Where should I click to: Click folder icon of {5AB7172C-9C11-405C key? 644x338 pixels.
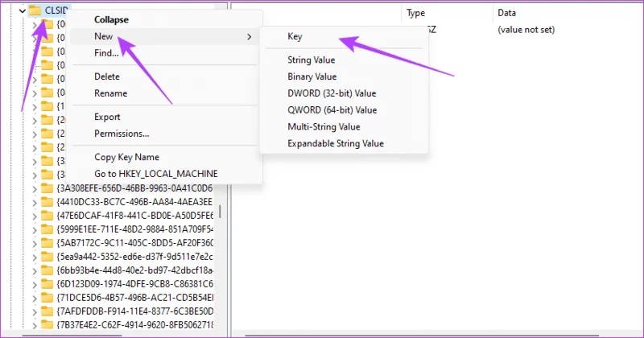[47, 243]
